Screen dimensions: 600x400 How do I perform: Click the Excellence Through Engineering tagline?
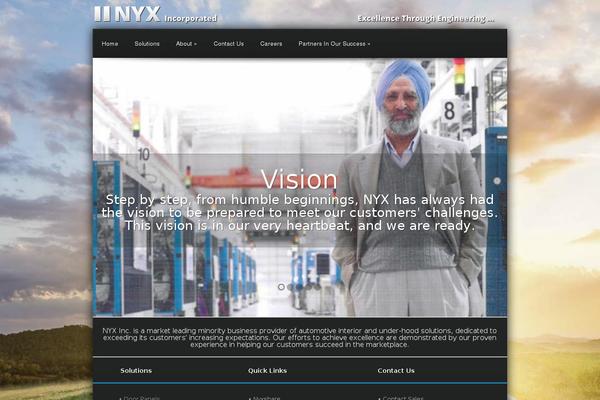426,18
